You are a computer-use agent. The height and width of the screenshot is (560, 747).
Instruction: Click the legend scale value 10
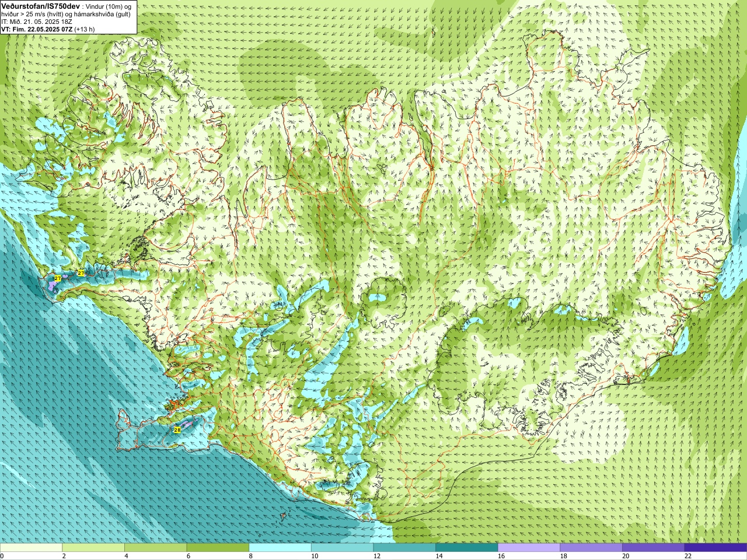[315, 556]
